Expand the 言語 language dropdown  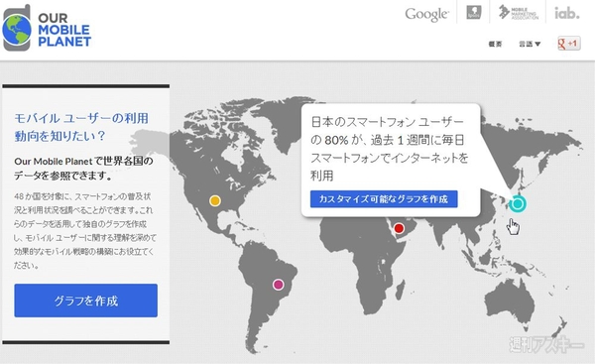(x=530, y=44)
